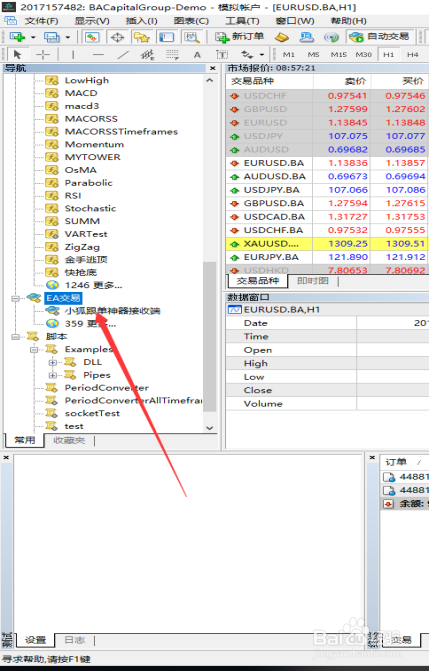Select the text A tool

(197, 54)
